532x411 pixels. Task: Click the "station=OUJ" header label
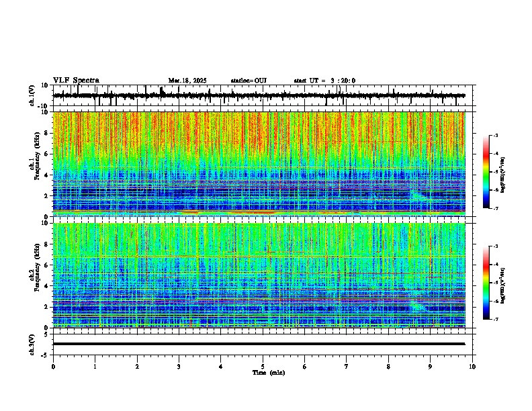249,81
